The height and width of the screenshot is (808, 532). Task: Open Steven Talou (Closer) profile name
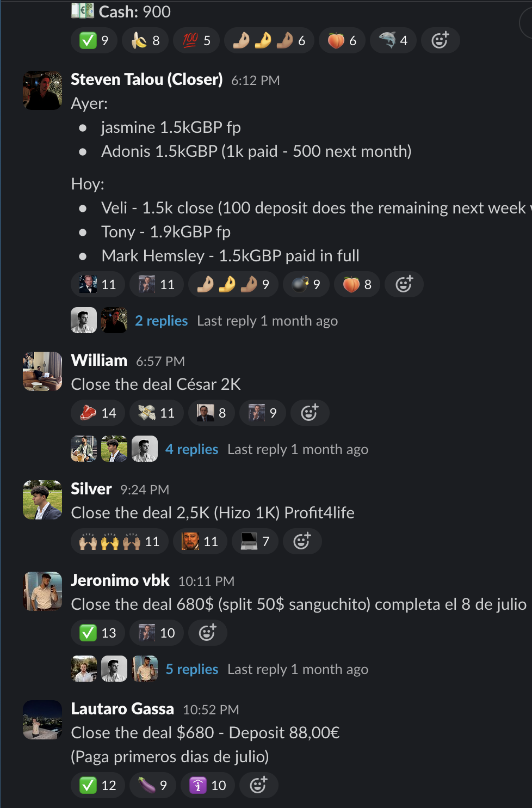click(147, 79)
